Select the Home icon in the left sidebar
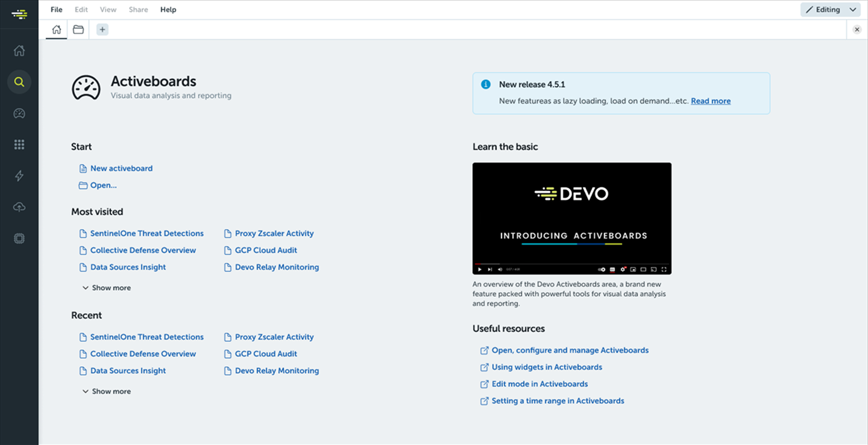Screen dimensions: 868x445 [x=19, y=51]
